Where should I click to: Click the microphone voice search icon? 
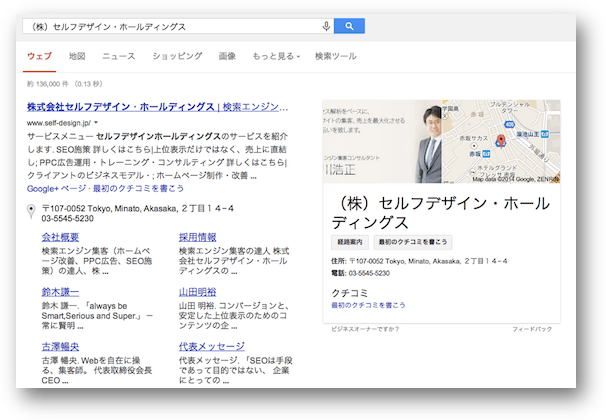[x=326, y=26]
